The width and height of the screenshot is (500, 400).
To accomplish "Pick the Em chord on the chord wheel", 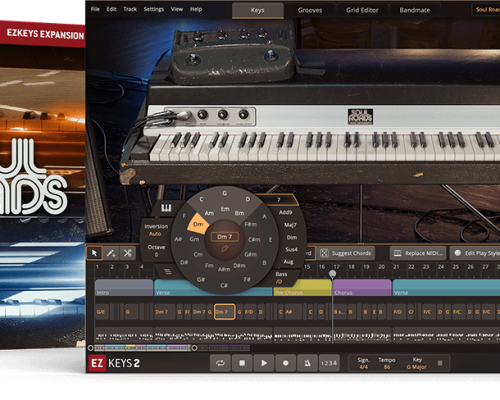I will click(225, 209).
